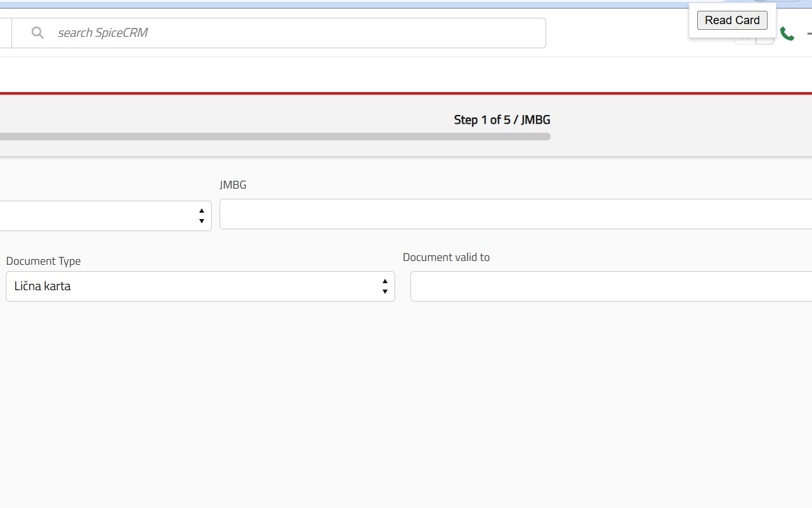
Task: Click the Step 1 of 5 / JMBG heading
Action: point(502,119)
